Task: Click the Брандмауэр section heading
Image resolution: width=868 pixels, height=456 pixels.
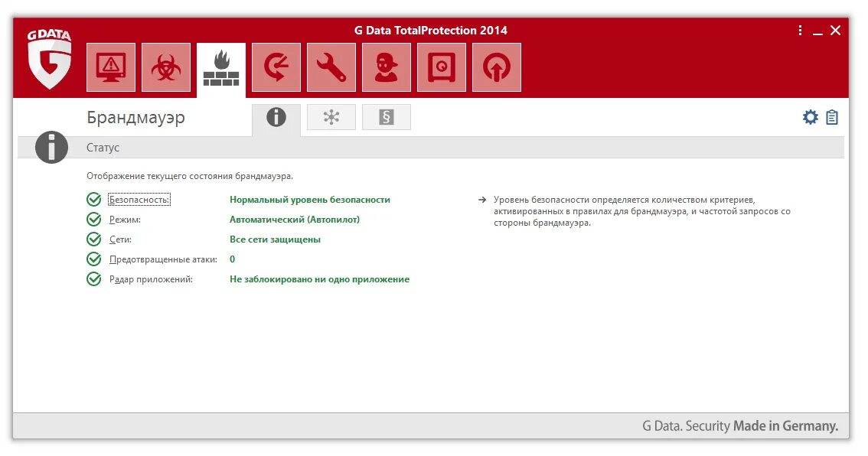Action: pyautogui.click(x=135, y=117)
